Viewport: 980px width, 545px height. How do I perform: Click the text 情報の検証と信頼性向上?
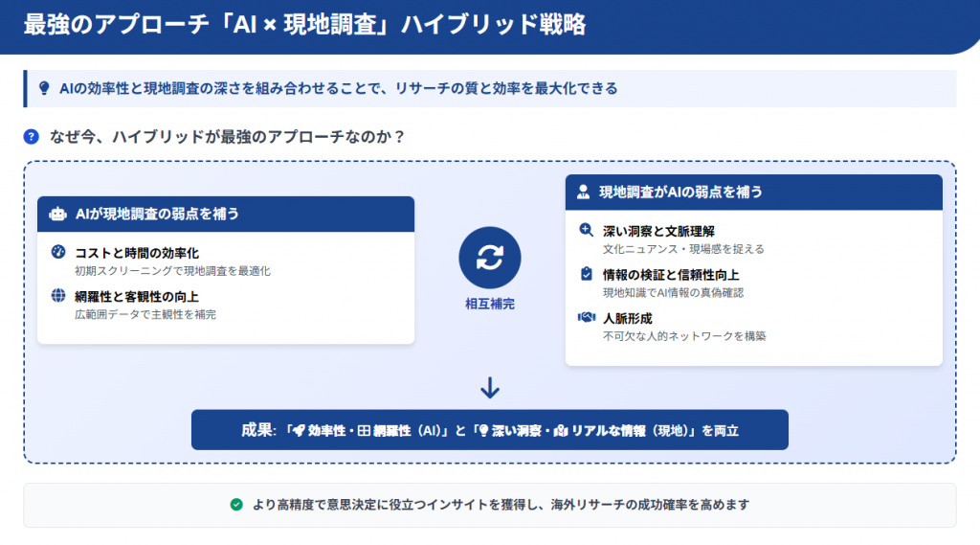[x=671, y=275]
